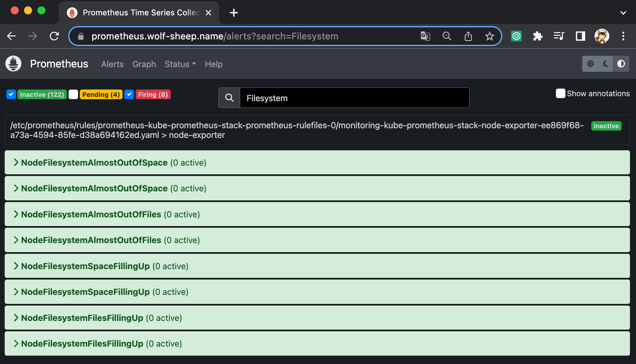This screenshot has height=364, width=636.
Task: Expand second NodeFilesystemFilesFillingUp alert
Action: click(317, 344)
